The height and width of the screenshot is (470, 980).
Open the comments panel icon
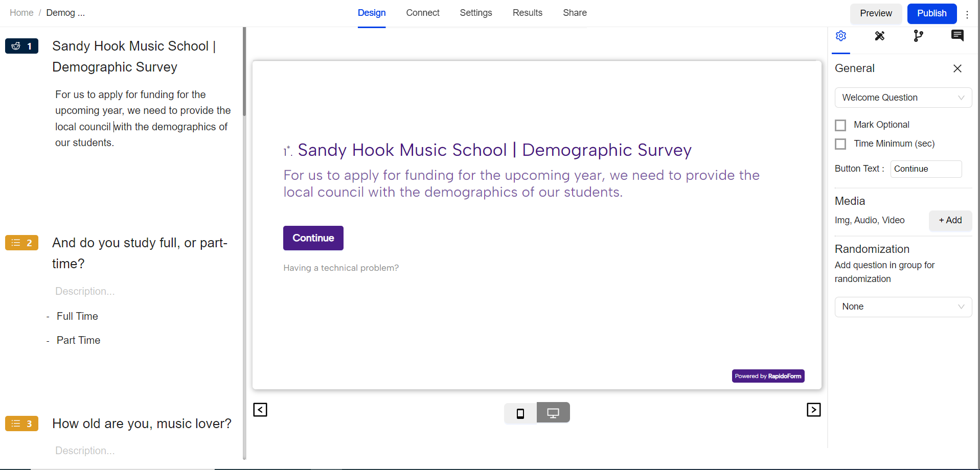(x=957, y=35)
